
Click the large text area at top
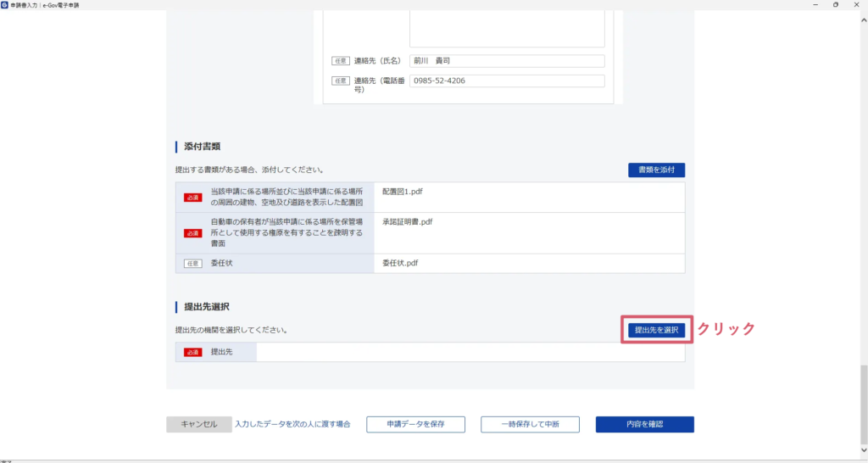[x=506, y=27]
